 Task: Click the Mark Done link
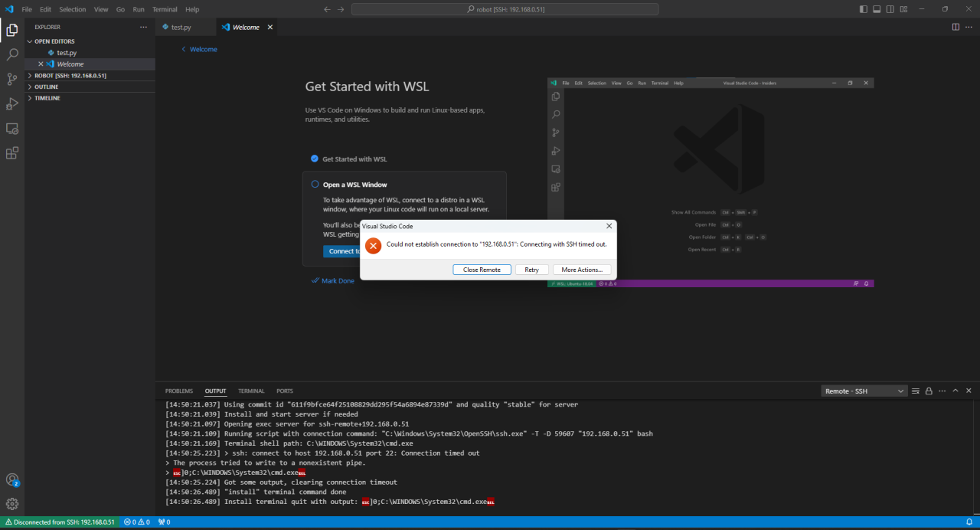pos(333,281)
